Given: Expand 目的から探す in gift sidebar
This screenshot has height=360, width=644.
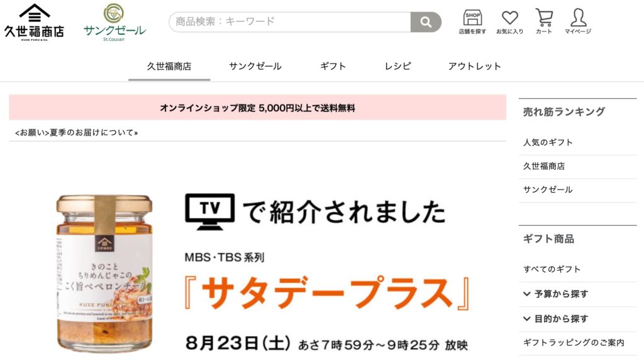Looking at the screenshot, I should pyautogui.click(x=556, y=318).
